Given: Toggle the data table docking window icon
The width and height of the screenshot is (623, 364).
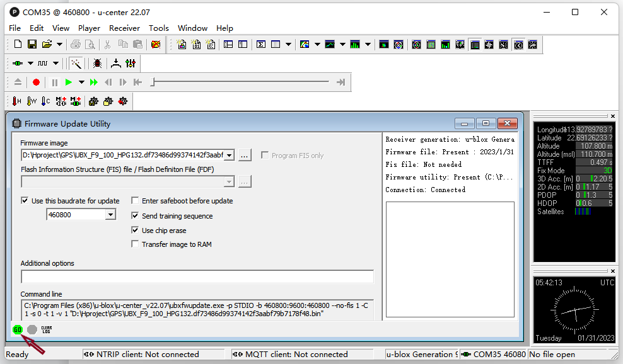Looking at the screenshot, I should tap(475, 45).
